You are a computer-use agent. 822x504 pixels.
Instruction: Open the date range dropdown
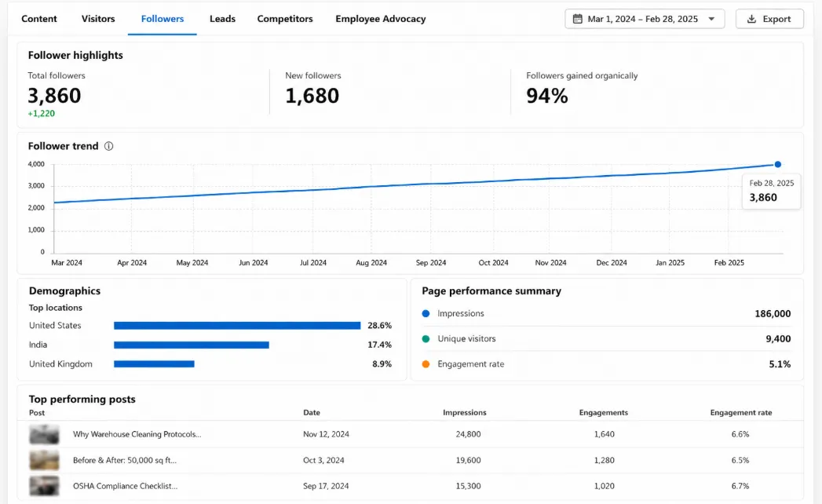[645, 19]
